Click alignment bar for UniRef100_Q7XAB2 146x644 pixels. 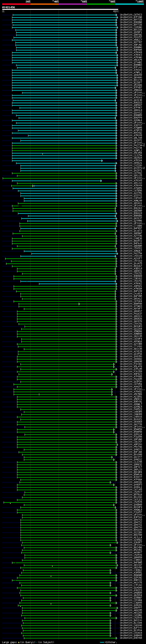click(65, 63)
